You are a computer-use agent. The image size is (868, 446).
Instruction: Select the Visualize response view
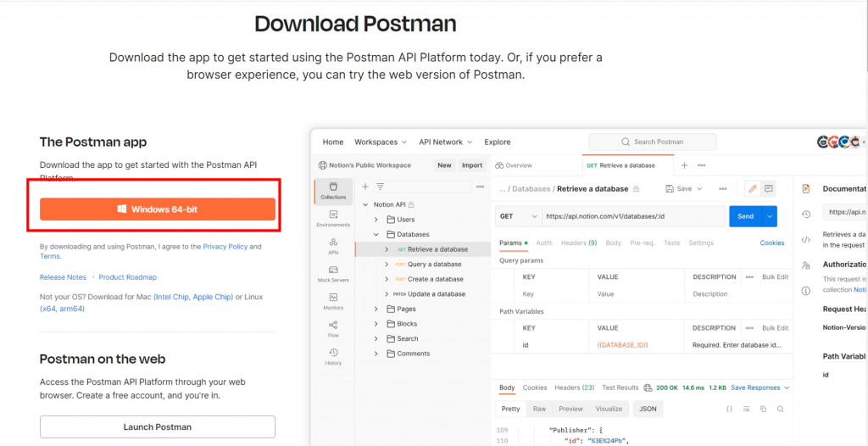(609, 409)
